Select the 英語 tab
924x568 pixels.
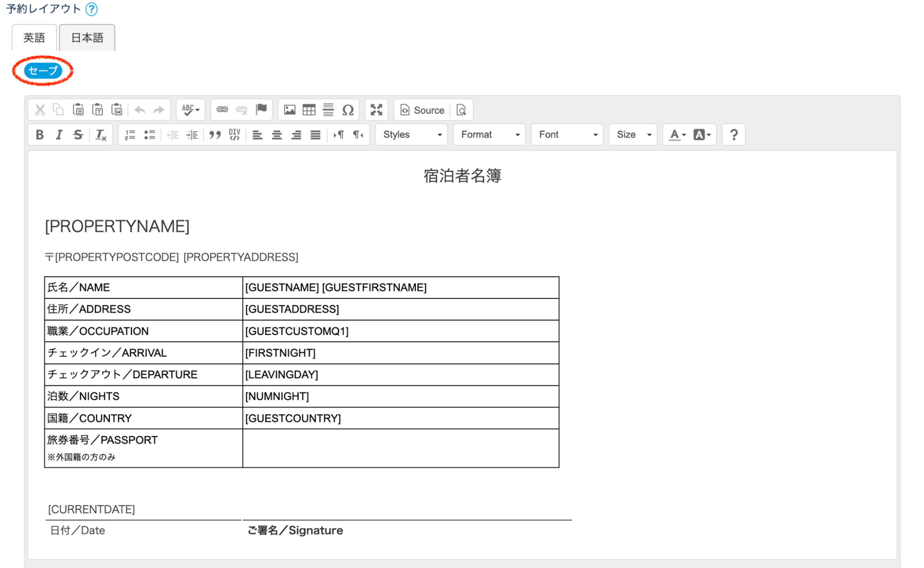[34, 37]
